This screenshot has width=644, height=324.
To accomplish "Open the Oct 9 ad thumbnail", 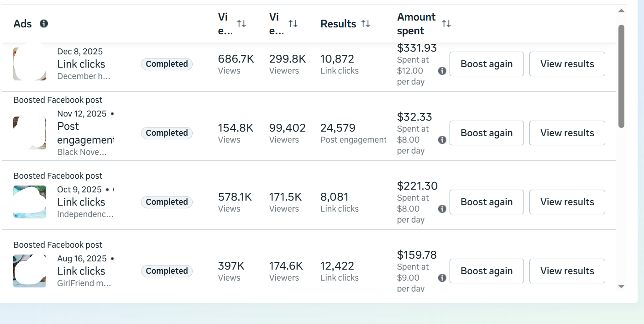I will tap(30, 202).
